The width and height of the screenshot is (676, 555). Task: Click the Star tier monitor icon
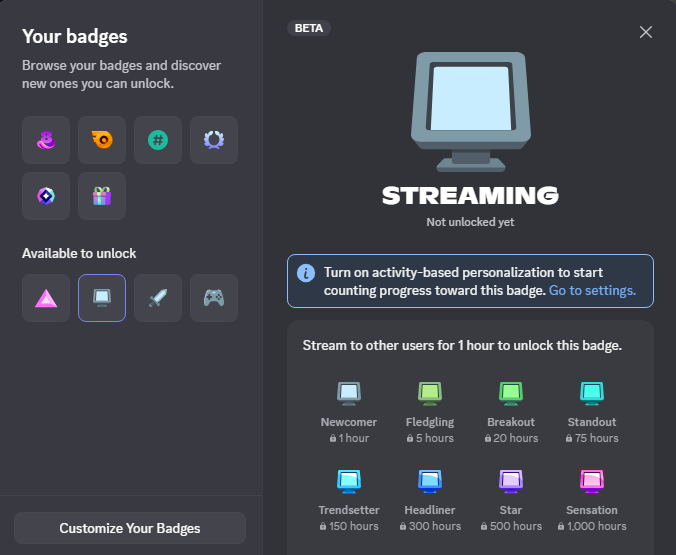click(511, 481)
